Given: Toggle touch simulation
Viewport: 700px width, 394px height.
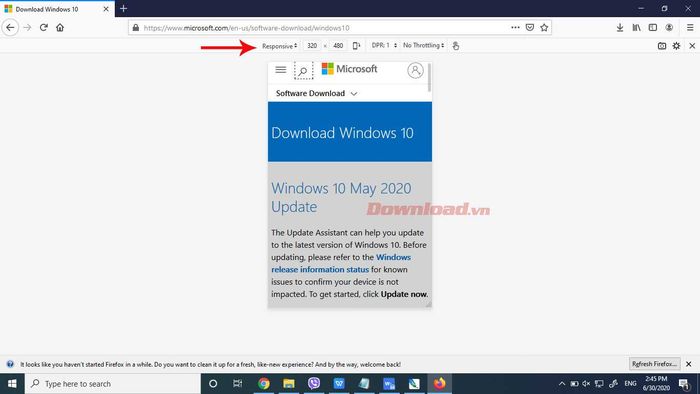Looking at the screenshot, I should point(455,46).
